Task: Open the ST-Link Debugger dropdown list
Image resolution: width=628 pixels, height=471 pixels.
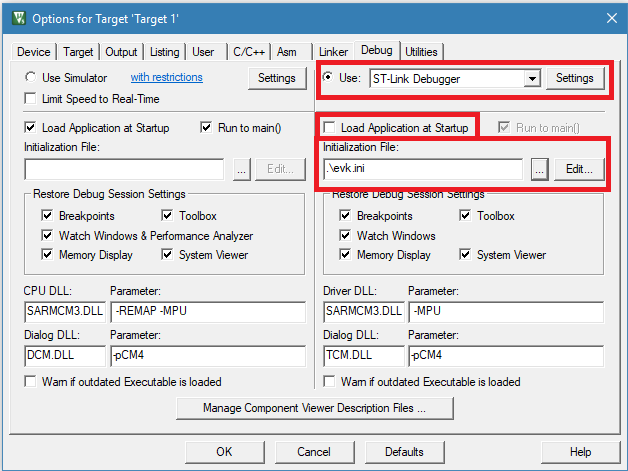Action: (531, 78)
